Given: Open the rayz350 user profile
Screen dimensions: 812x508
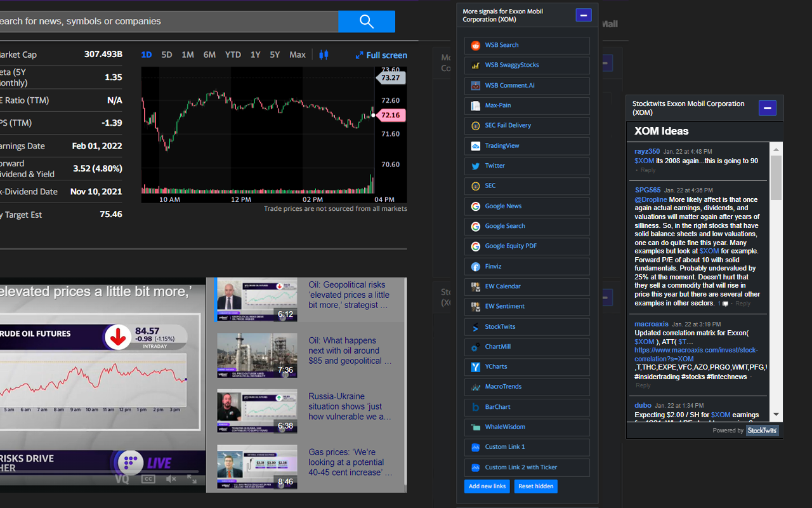Looking at the screenshot, I should point(647,151).
